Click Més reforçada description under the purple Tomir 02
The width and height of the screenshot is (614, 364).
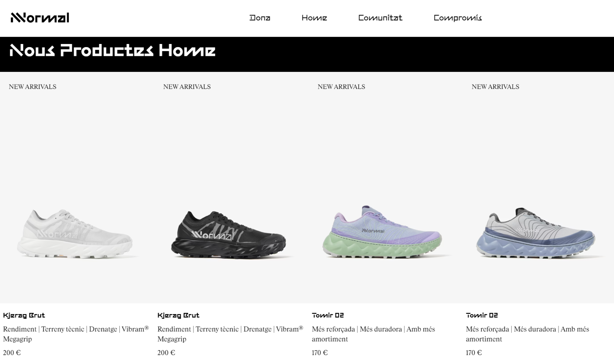click(x=374, y=334)
